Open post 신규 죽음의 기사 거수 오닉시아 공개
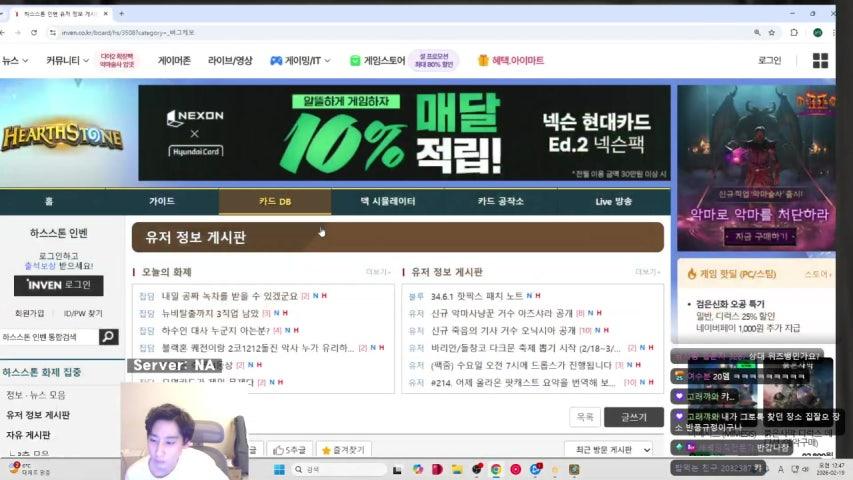The width and height of the screenshot is (853, 480). pyautogui.click(x=503, y=330)
